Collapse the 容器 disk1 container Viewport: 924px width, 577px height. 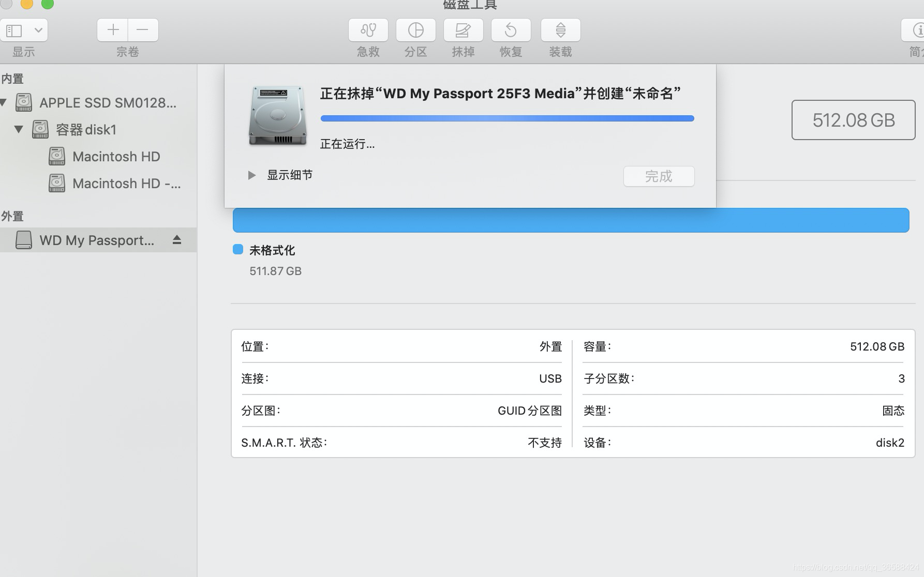pyautogui.click(x=19, y=129)
